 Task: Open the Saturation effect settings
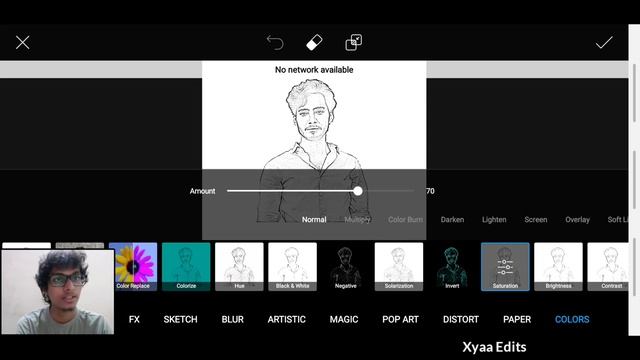[505, 267]
